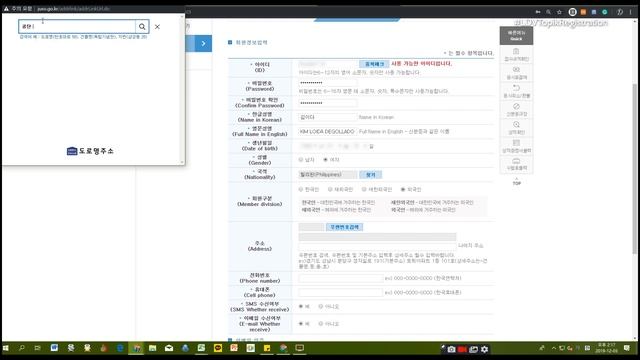Click the green circular browser extension icon

(605, 12)
